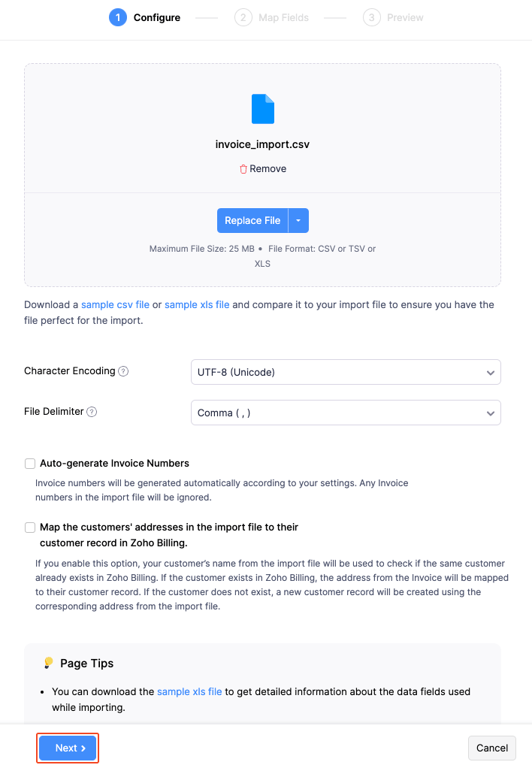This screenshot has width=532, height=771.
Task: Expand the File Delimiter dropdown
Action: pyautogui.click(x=346, y=413)
